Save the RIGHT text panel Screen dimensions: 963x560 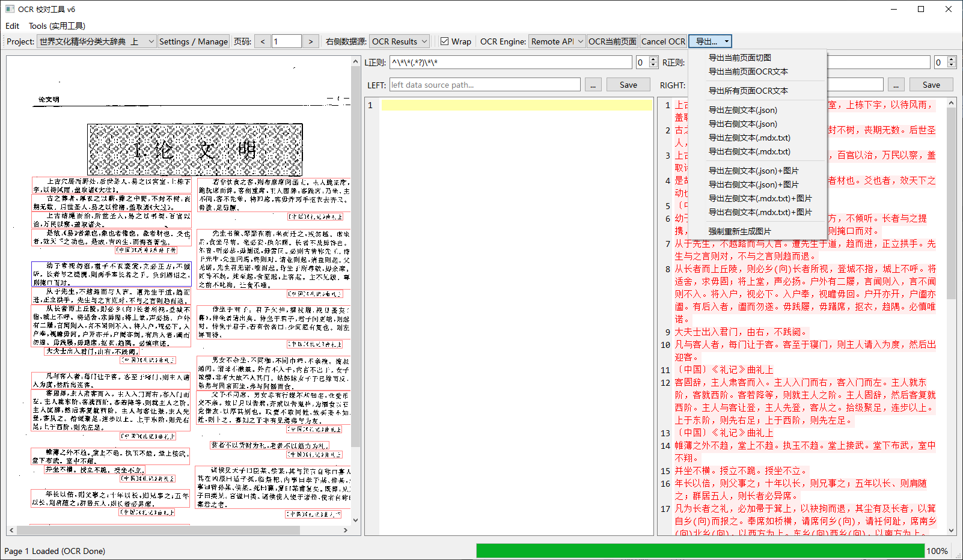tap(931, 85)
